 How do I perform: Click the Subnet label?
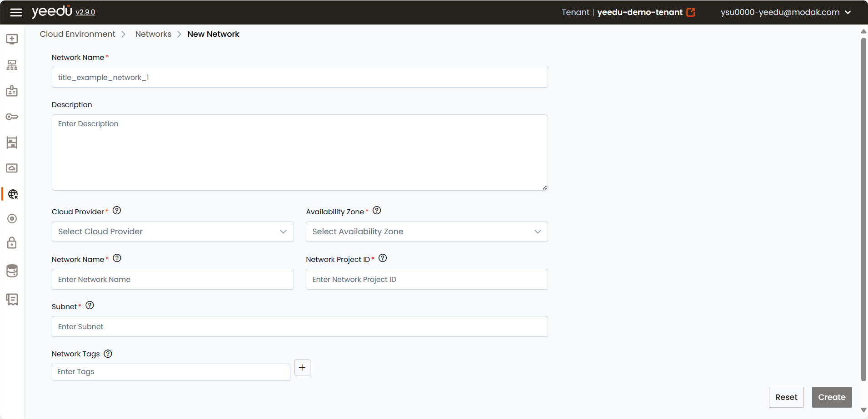pyautogui.click(x=64, y=306)
